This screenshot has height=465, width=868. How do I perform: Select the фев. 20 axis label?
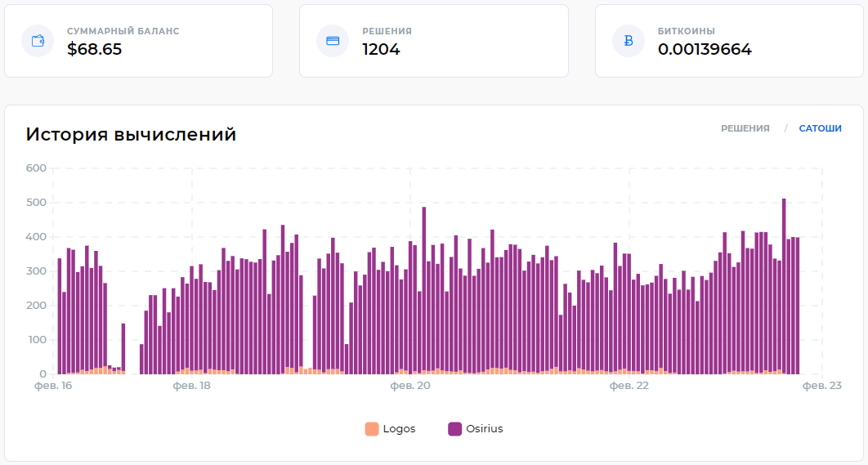(411, 385)
